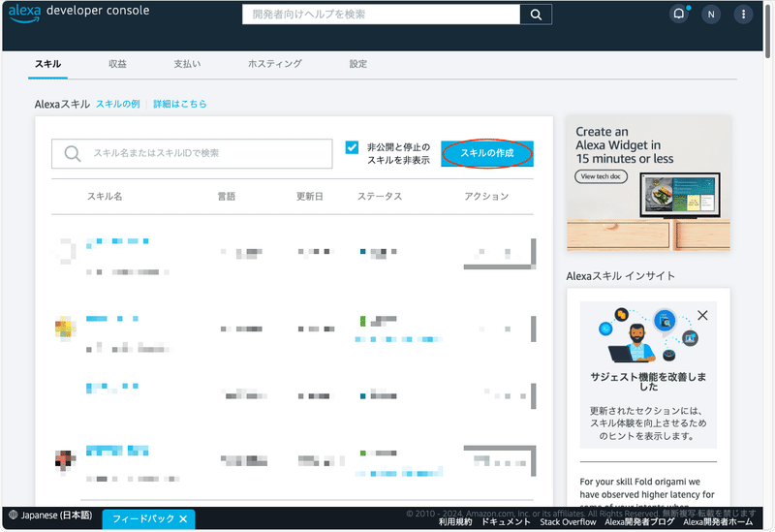
Task: Click the skill name search field
Action: 192,153
